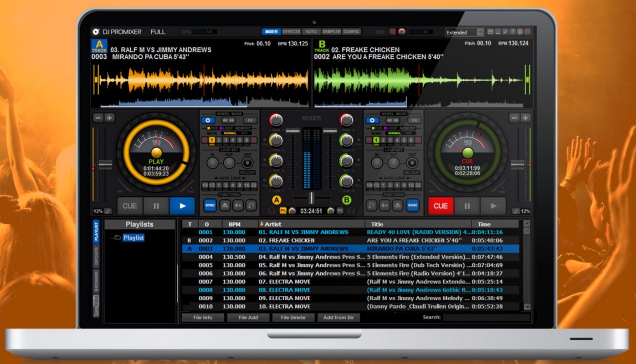Viewport: 636px width, 364px height.
Task: Open the SAMPLER tab
Action: coord(331,32)
